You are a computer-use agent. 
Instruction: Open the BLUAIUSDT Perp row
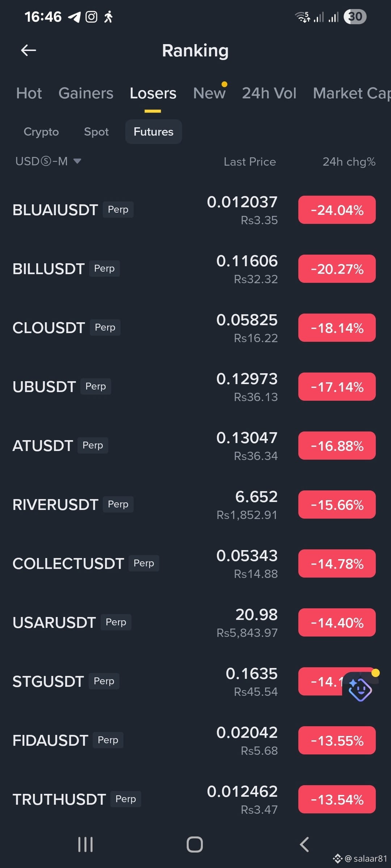(195, 210)
